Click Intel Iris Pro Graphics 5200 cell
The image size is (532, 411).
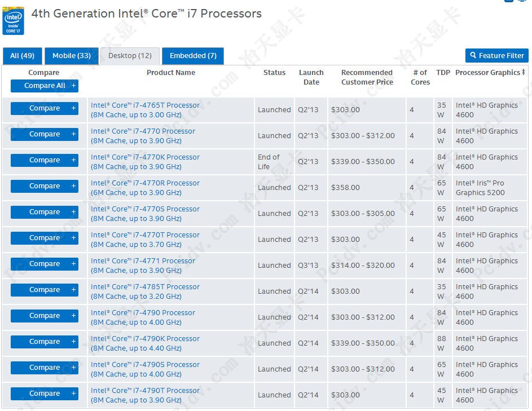pos(480,188)
